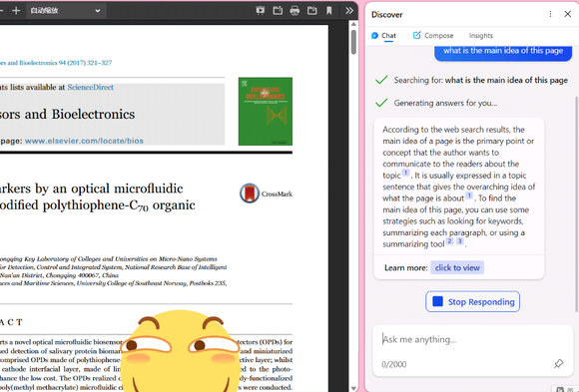
Task: Expand more tools with double chevron
Action: point(349,11)
